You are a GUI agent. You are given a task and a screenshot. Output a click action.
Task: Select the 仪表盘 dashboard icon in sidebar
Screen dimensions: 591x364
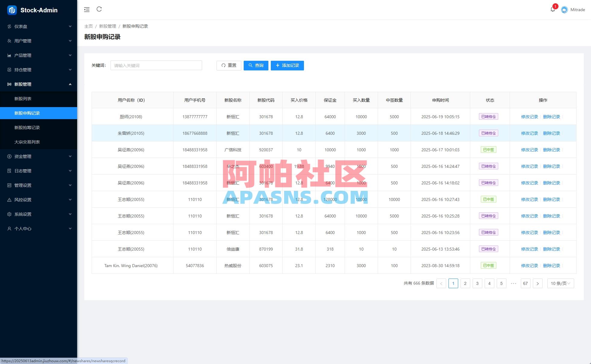coord(9,26)
